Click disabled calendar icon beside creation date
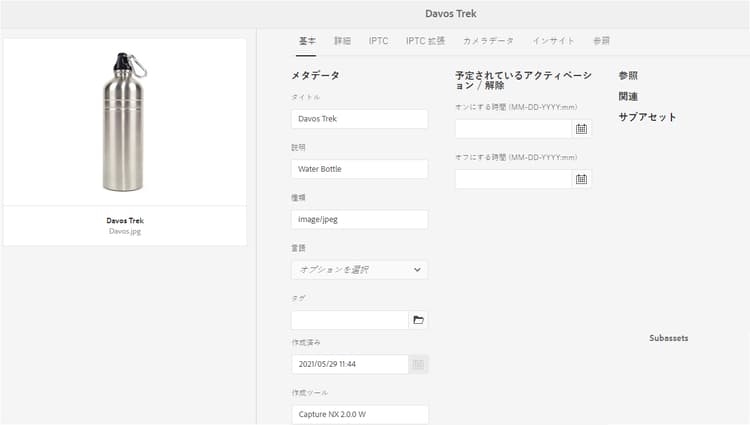The height and width of the screenshot is (425, 750). click(x=418, y=364)
